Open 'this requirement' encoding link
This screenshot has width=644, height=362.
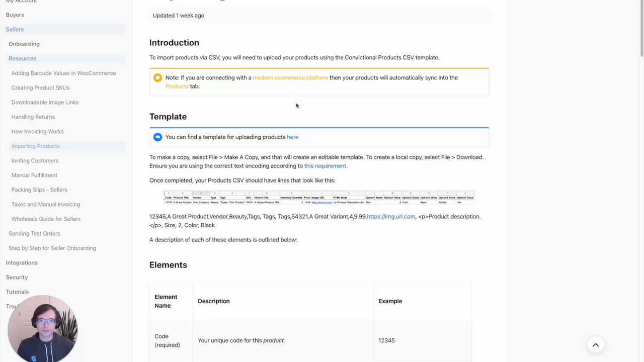pos(325,166)
